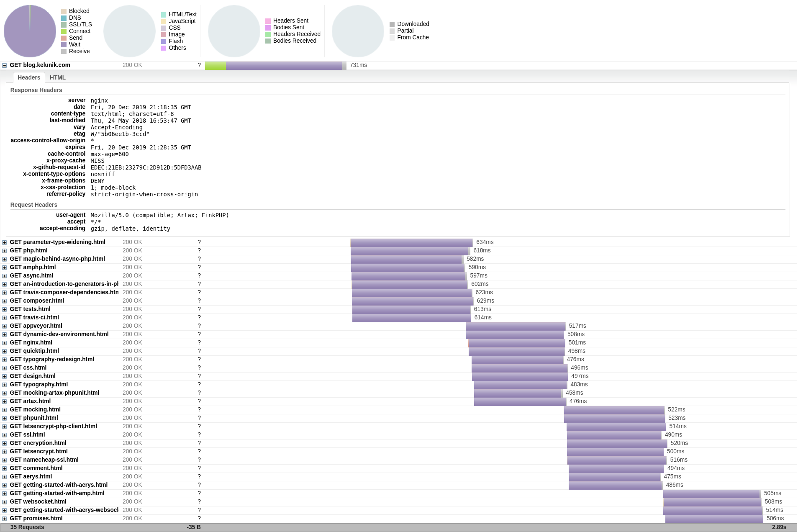Image resolution: width=798 pixels, height=532 pixels.
Task: Switch to the HTML tab
Action: click(x=57, y=77)
